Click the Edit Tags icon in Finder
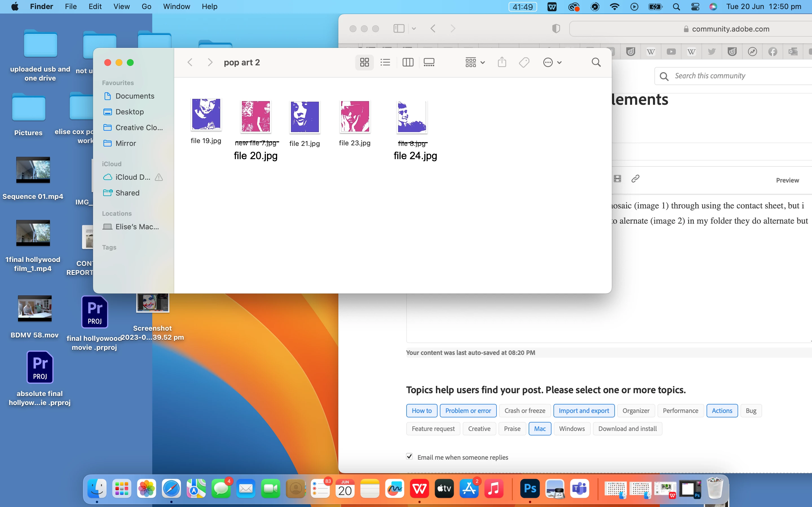The image size is (812, 507). click(x=524, y=62)
